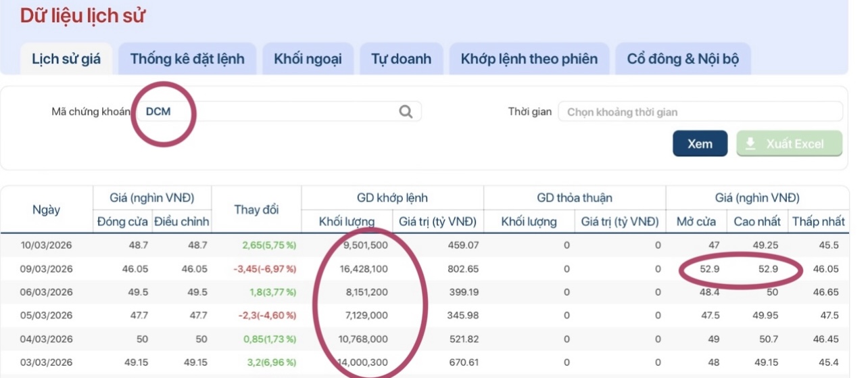The width and height of the screenshot is (868, 378).
Task: Click the download icon on Xuất Excel
Action: point(750,144)
